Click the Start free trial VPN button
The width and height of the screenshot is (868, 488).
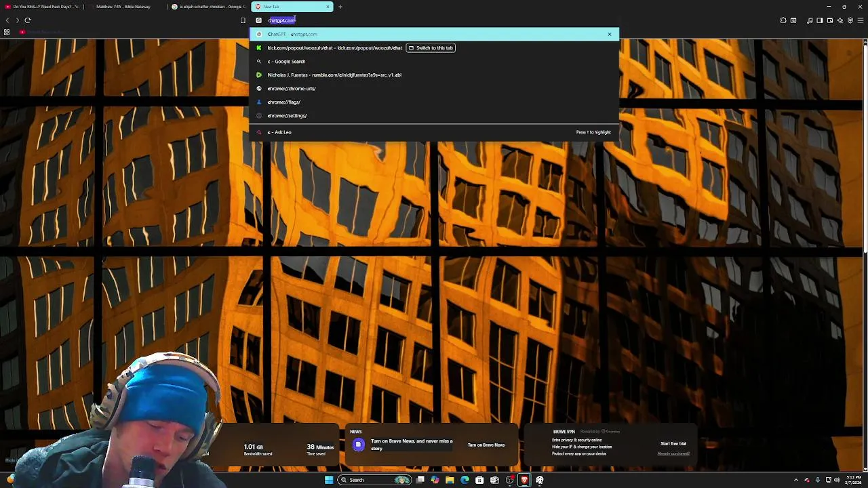click(x=673, y=444)
